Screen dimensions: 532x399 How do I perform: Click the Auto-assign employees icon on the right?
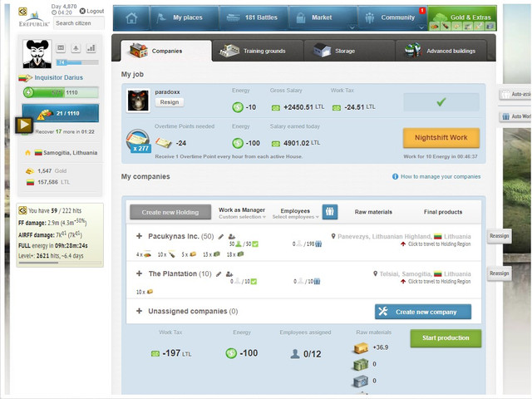505,94
